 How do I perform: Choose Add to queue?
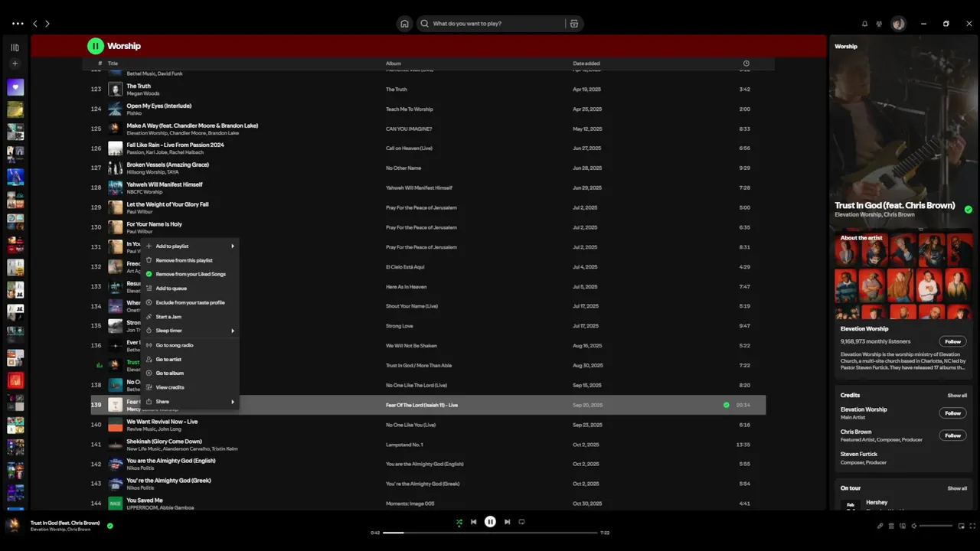[x=190, y=289]
